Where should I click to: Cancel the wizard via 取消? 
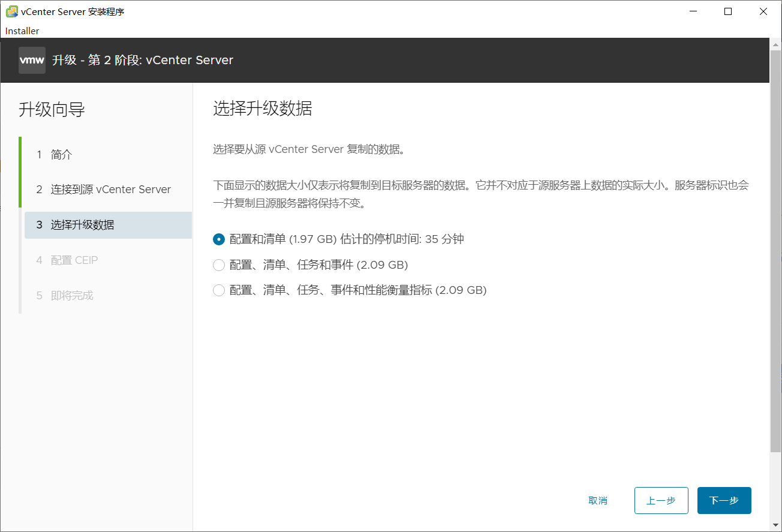click(x=598, y=500)
